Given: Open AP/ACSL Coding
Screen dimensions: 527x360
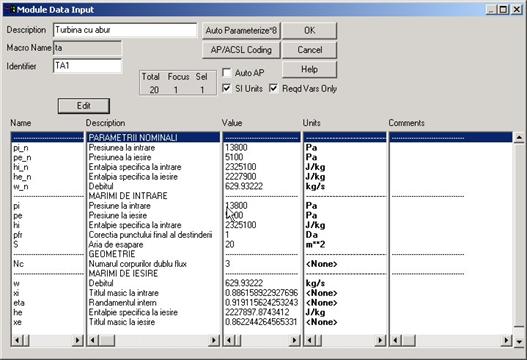Looking at the screenshot, I should point(241,50).
